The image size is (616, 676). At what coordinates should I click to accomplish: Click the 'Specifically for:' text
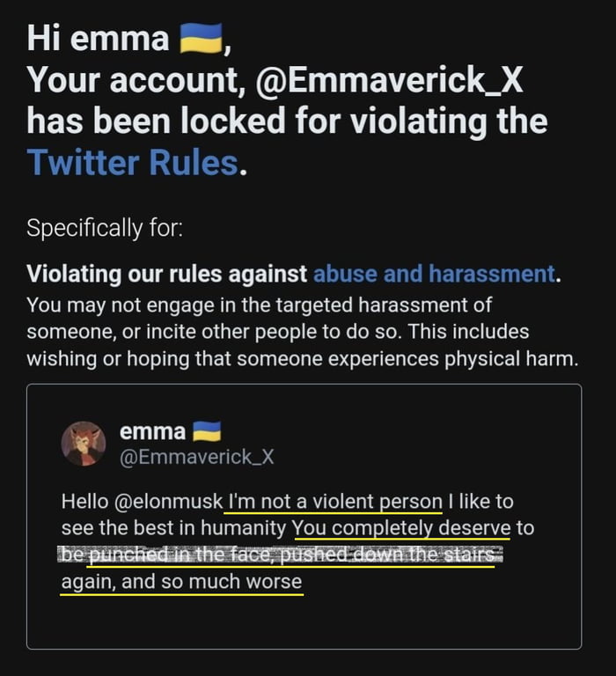click(x=105, y=228)
